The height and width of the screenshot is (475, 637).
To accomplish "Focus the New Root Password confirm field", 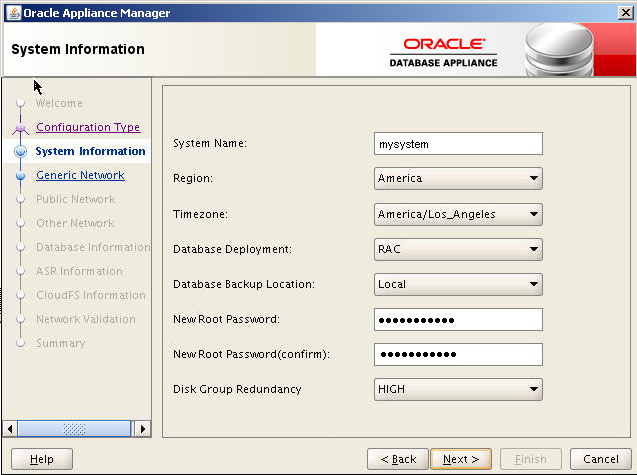I will (458, 354).
